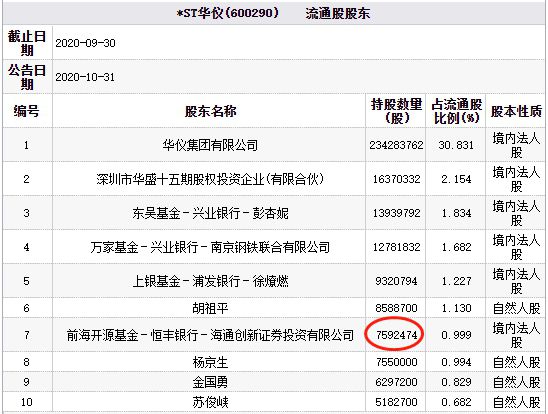
Task: Select shareholder 胡祖平
Action: coord(210,308)
